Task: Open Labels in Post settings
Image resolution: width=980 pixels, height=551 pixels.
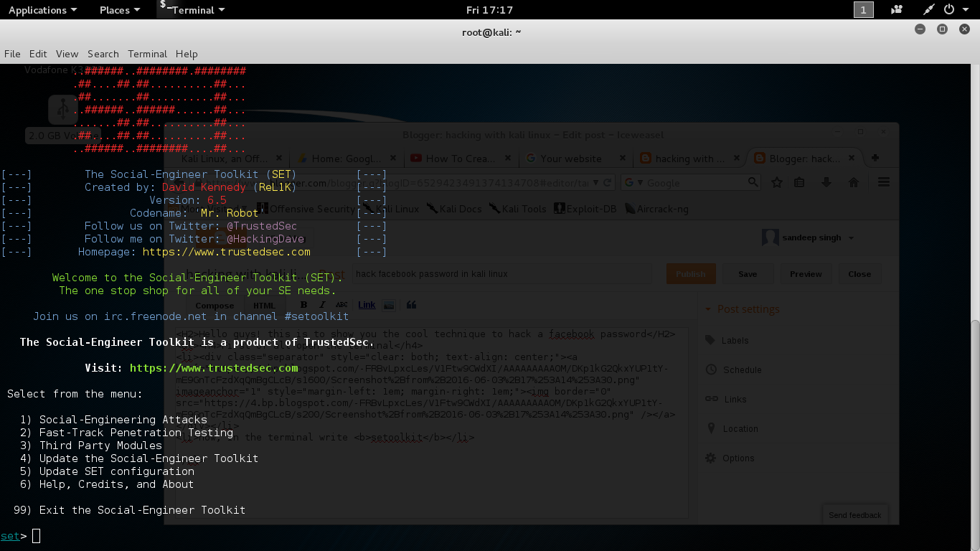Action: (x=735, y=340)
